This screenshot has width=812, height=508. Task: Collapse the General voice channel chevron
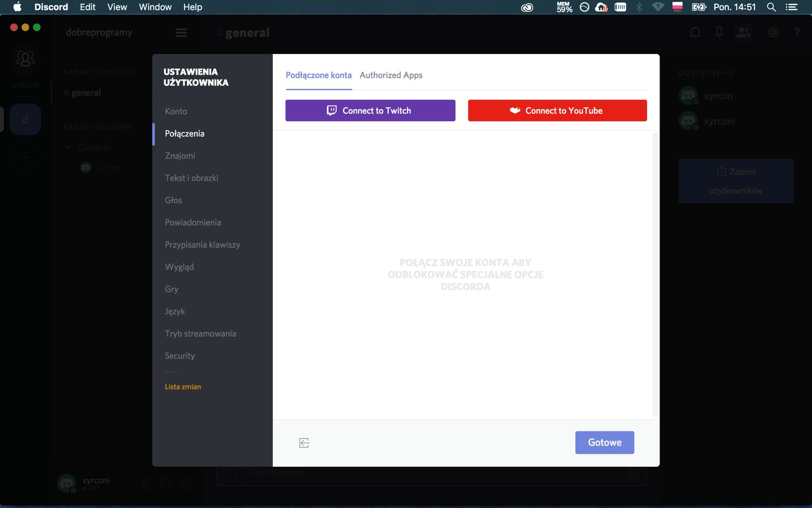68,147
